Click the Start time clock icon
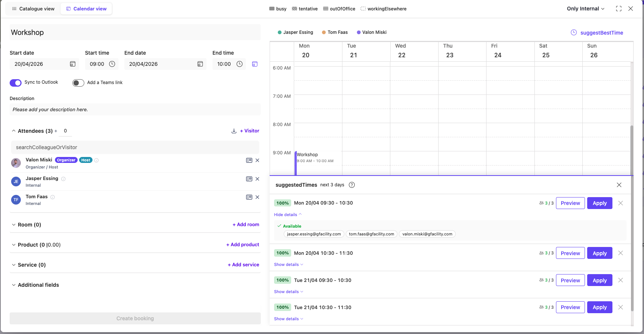Viewport: 644px width, 334px height. coord(112,64)
